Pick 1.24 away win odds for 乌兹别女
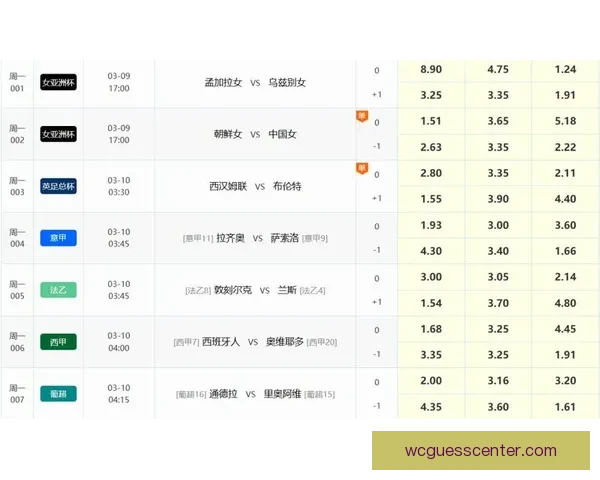Screen dimensions: 600x480 [x=565, y=70]
